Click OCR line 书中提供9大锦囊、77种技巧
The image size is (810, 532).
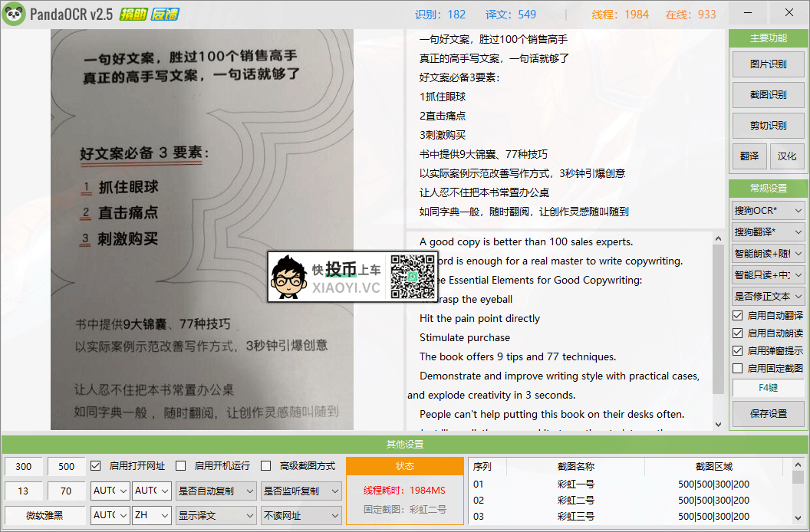(483, 154)
